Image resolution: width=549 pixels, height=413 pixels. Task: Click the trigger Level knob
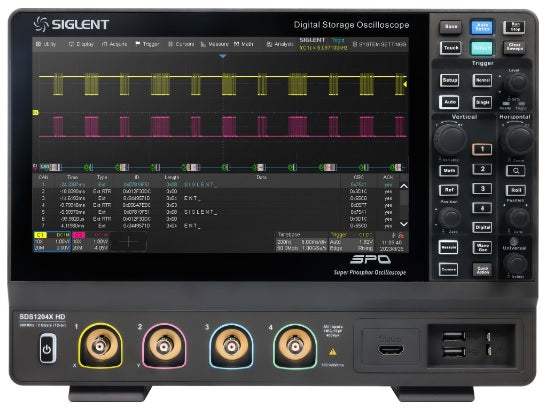pyautogui.click(x=515, y=83)
